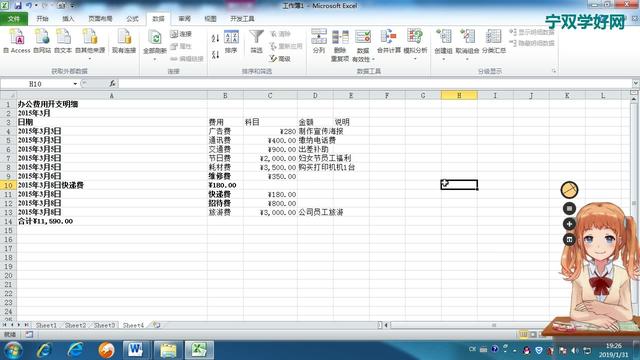Open Word from the taskbar

[136, 350]
